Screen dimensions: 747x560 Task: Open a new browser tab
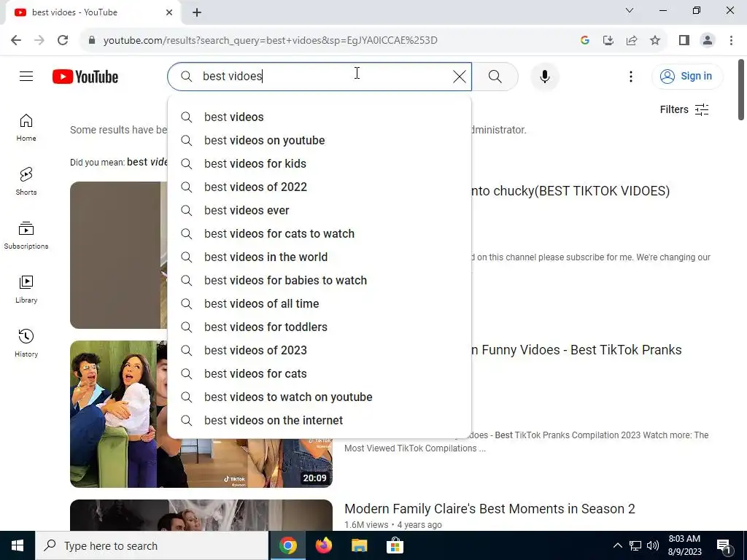point(197,12)
